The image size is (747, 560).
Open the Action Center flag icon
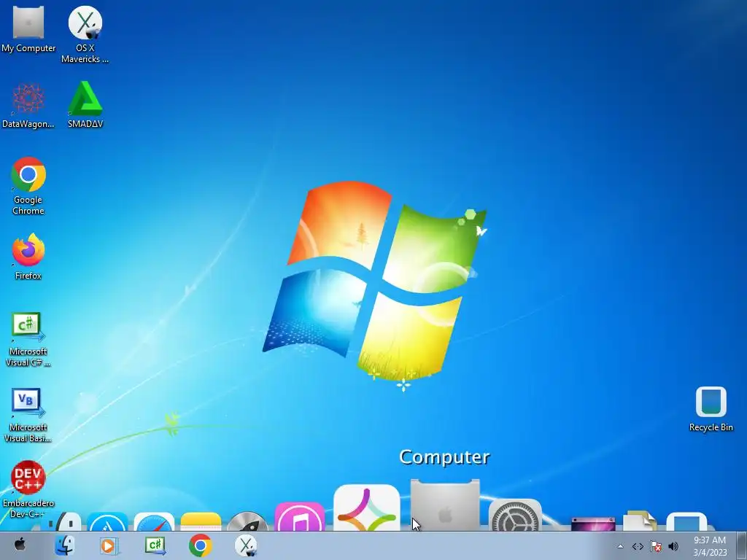[656, 546]
